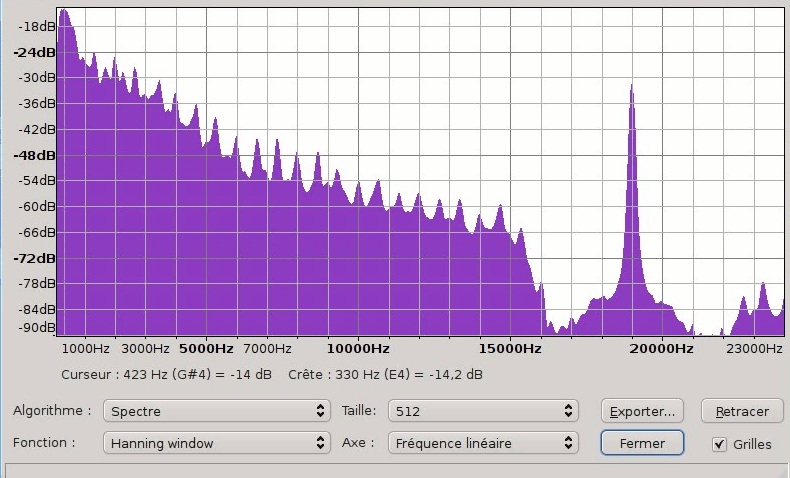Click the Crête readout '330 Hz (E4) = -14,2 dB'
The height and width of the screenshot is (478, 790).
click(x=409, y=375)
